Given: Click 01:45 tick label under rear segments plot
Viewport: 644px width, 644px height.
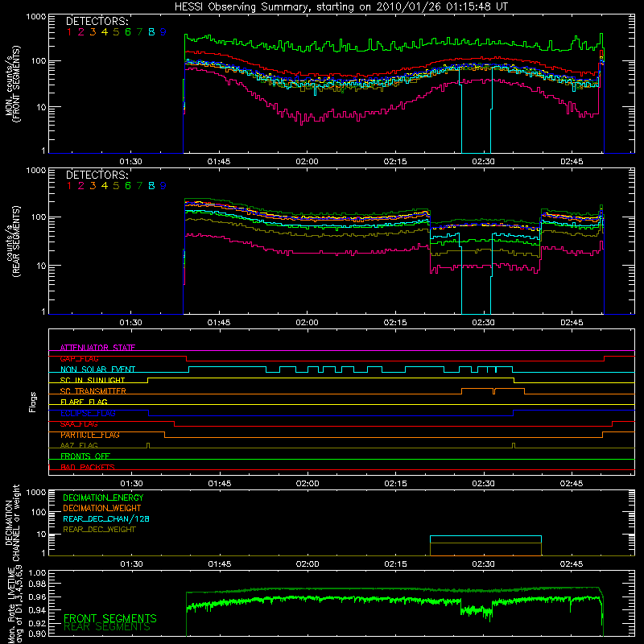Looking at the screenshot, I should point(218,323).
